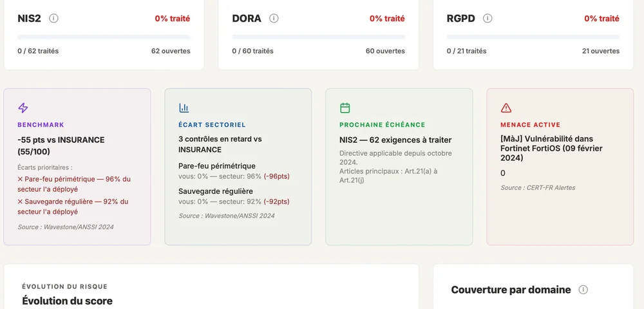
Task: Click the ÉCART SECTORIEL label
Action: click(x=212, y=125)
